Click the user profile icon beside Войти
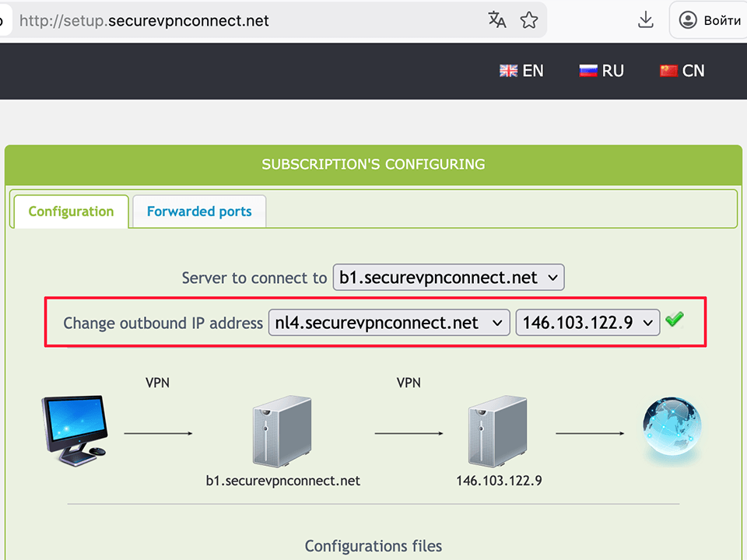Screen dimensions: 747x560 point(688,20)
